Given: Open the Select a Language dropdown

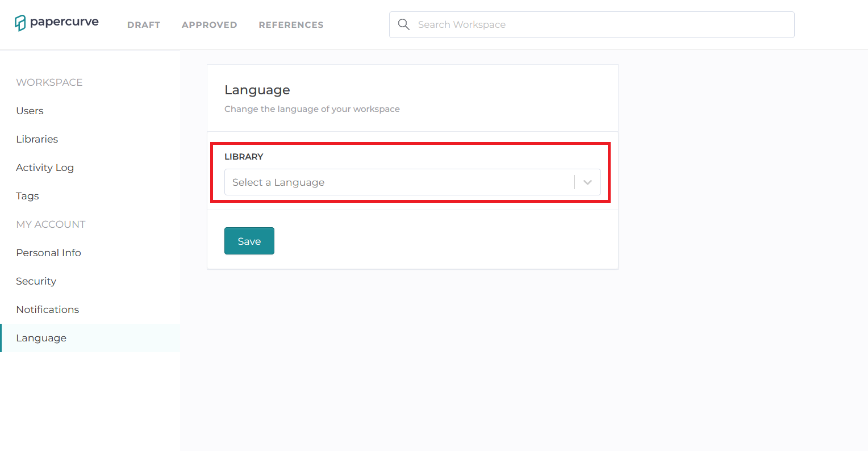Looking at the screenshot, I should [x=398, y=182].
